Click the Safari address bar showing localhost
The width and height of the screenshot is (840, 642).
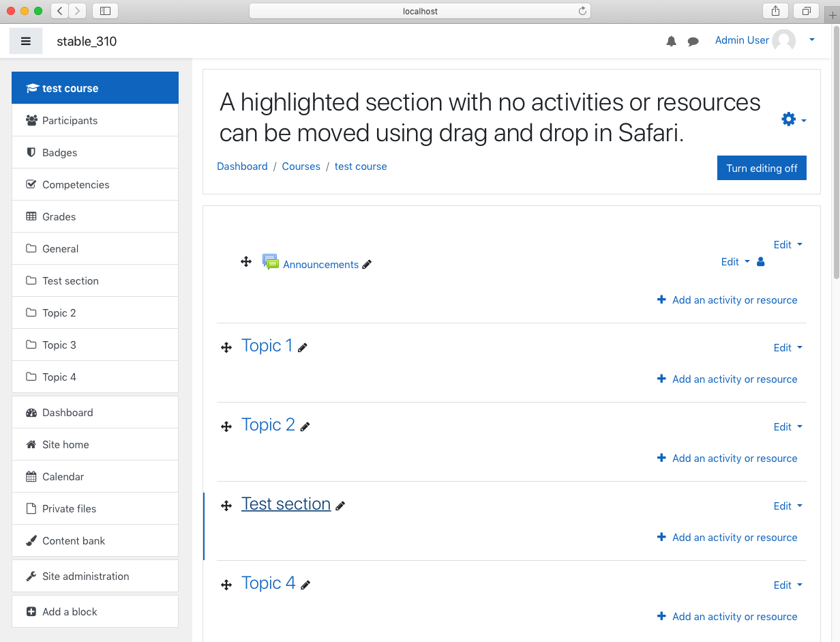point(420,11)
